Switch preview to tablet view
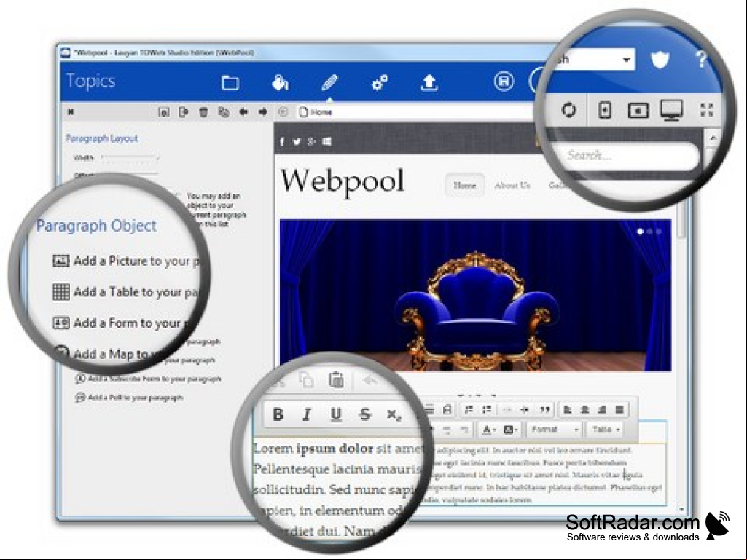 638,111
